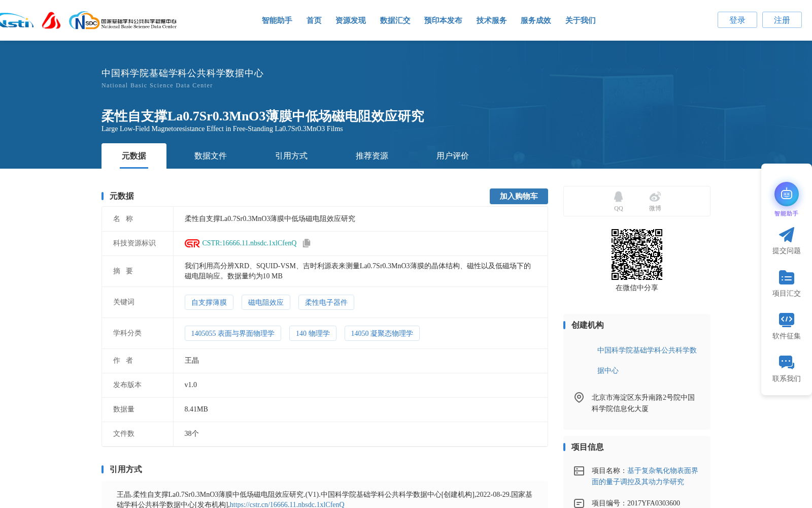Click the 加入购物车 button

coord(519,196)
